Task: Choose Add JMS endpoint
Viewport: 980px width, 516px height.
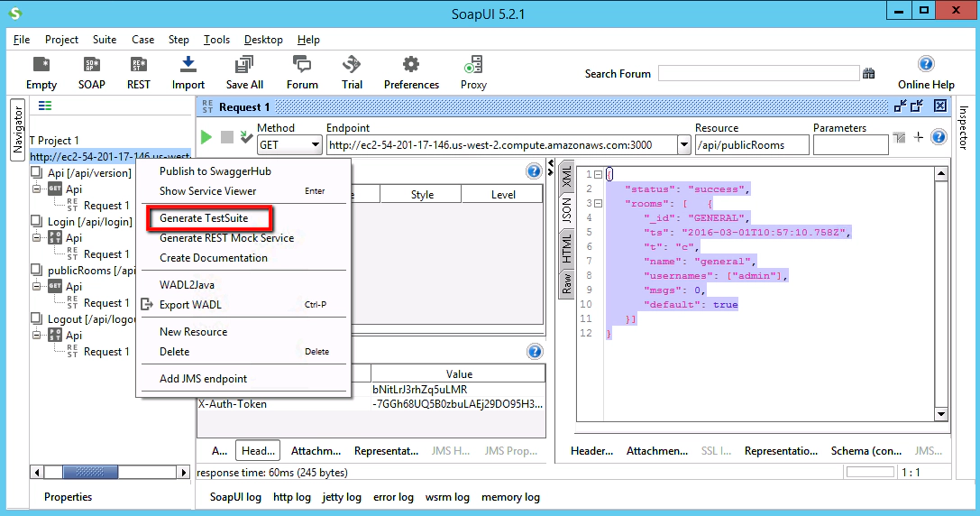Action: [203, 379]
